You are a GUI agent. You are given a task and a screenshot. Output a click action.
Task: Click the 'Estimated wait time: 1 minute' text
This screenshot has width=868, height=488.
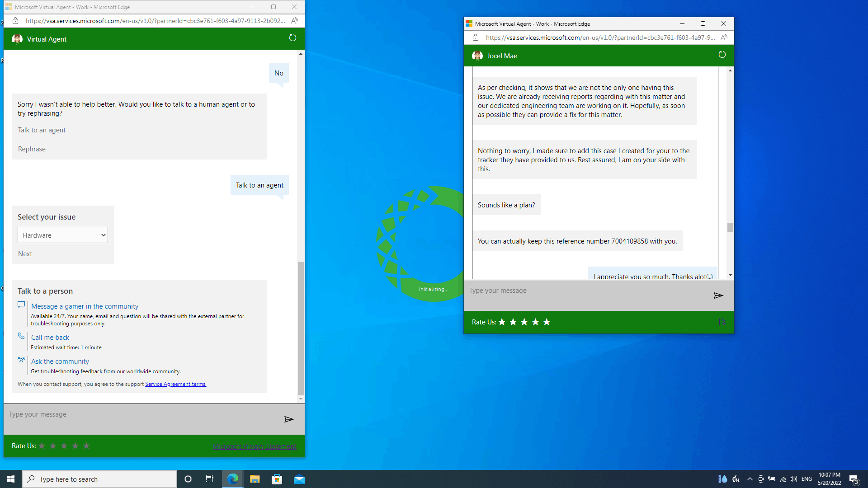tap(66, 347)
